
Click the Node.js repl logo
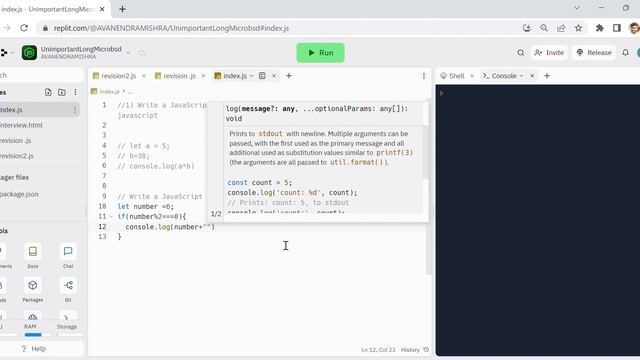pos(29,53)
